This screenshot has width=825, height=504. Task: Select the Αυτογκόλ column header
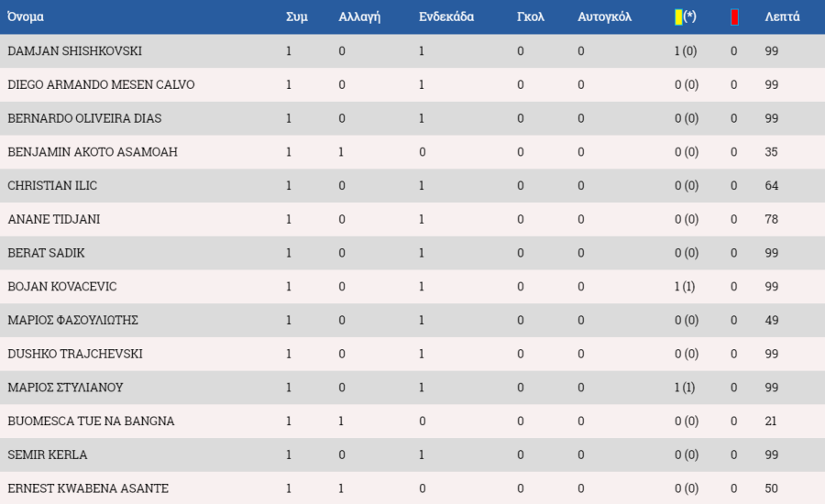click(x=605, y=16)
